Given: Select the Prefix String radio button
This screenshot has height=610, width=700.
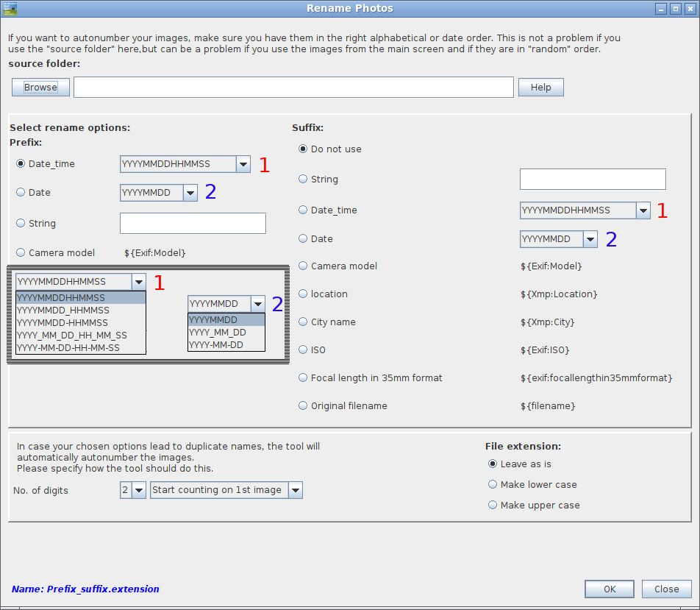Looking at the screenshot, I should [x=21, y=223].
